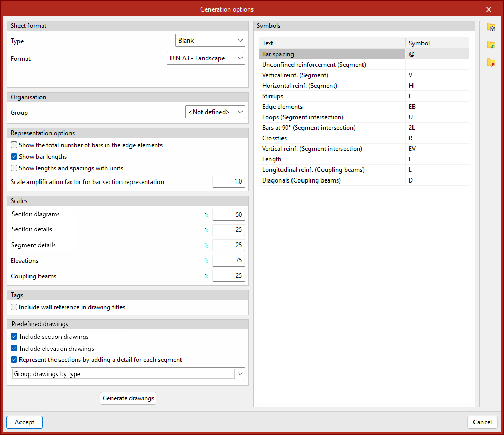Open the Format dropdown showing DIN A3 - Landscape

click(x=206, y=58)
